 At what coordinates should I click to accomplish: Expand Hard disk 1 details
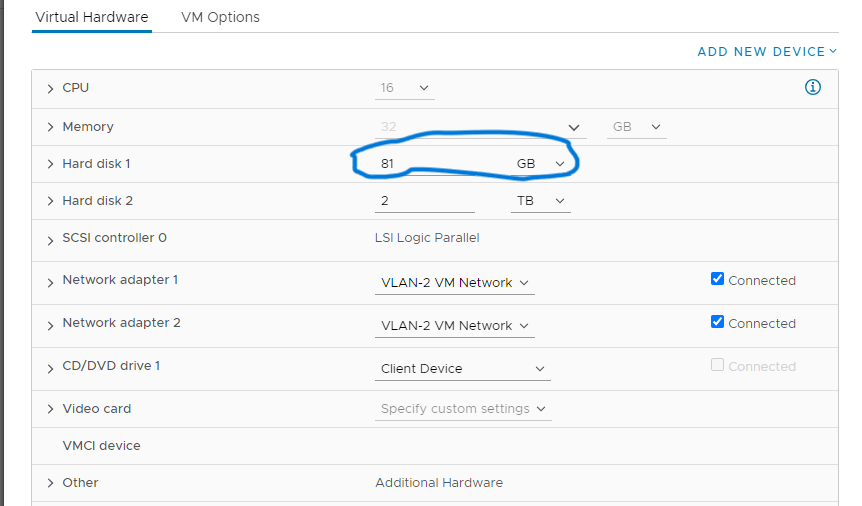tap(50, 163)
